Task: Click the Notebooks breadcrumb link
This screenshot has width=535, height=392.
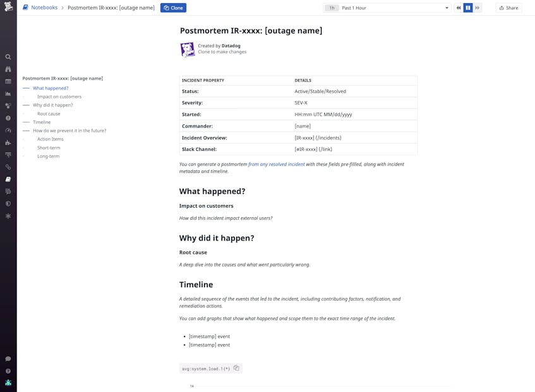Action: [44, 8]
